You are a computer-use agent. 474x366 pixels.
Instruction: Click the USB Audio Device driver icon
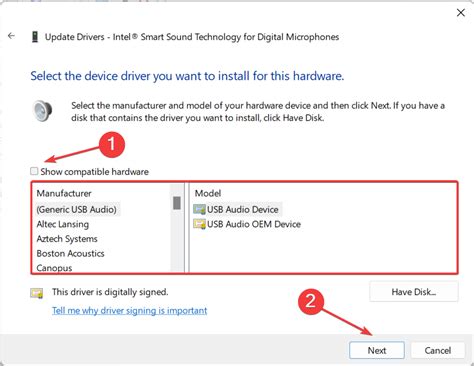point(199,210)
